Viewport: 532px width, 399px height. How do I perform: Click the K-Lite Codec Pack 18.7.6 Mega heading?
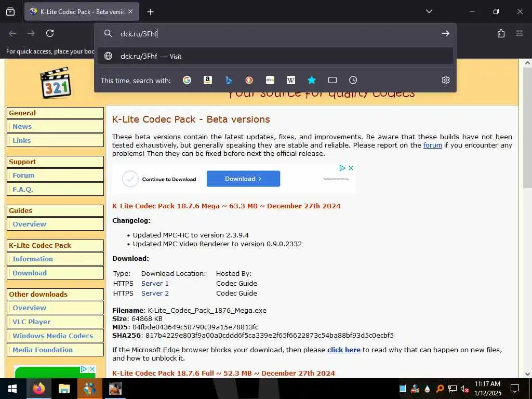(227, 206)
